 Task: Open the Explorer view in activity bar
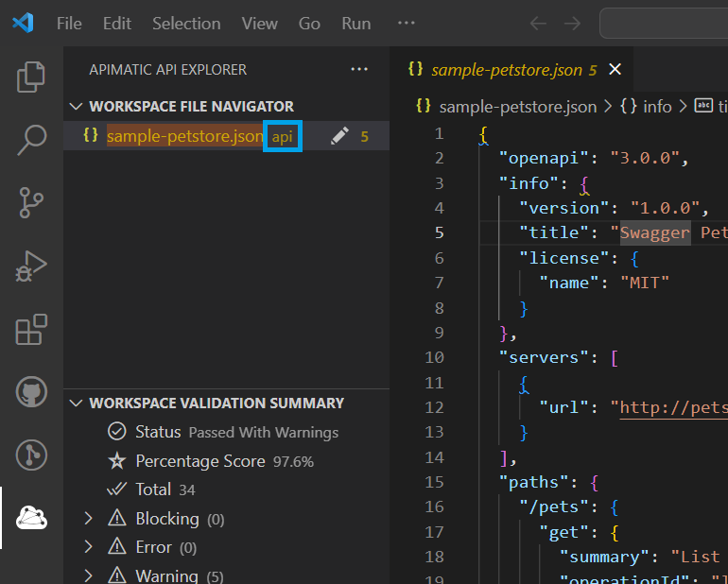[x=31, y=77]
